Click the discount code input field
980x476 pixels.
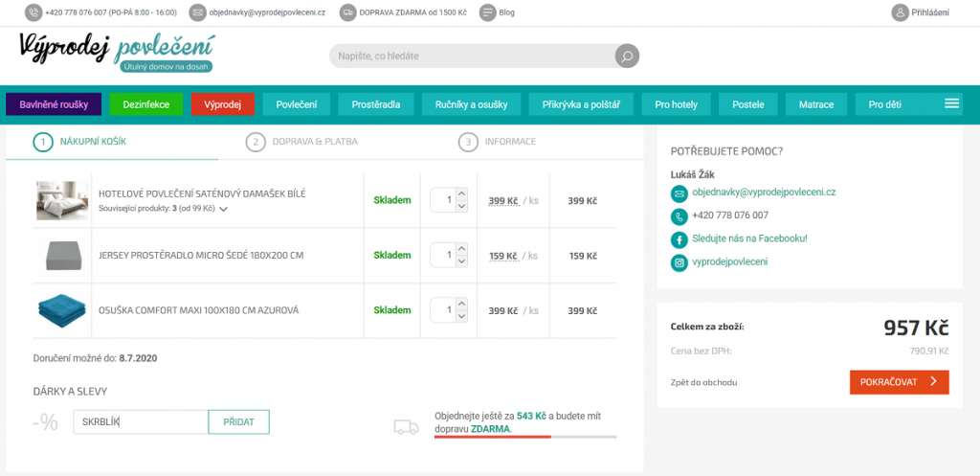[141, 422]
